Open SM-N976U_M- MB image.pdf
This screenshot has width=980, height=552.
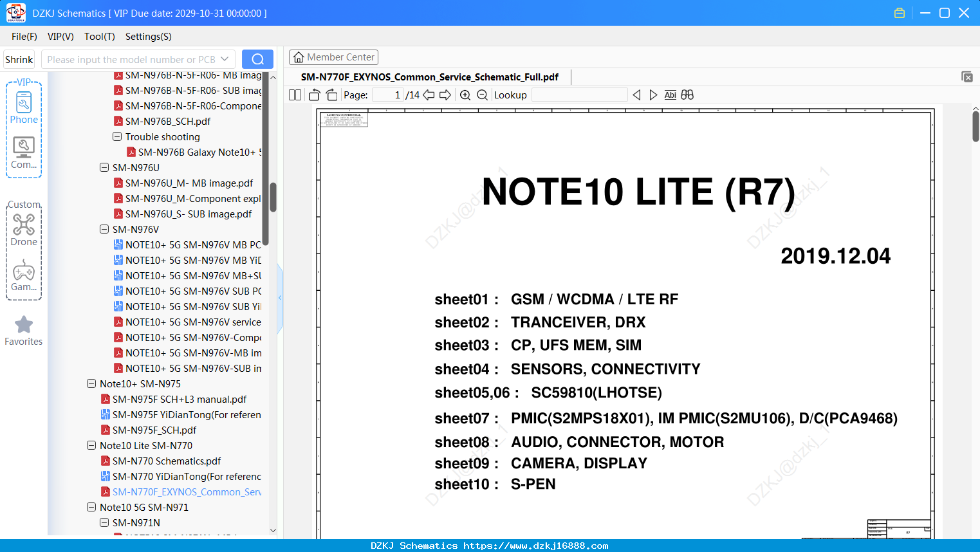point(183,183)
